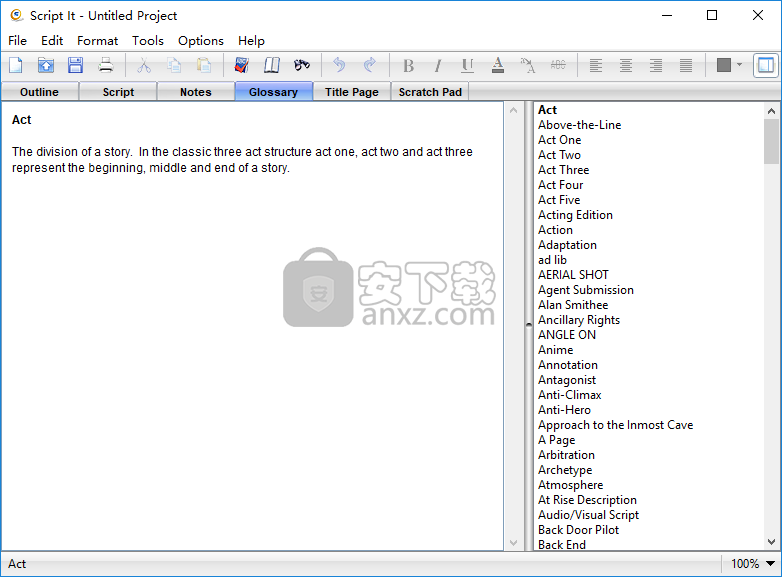Toggle strikethrough ABC icon
The height and width of the screenshot is (577, 782).
pos(558,65)
